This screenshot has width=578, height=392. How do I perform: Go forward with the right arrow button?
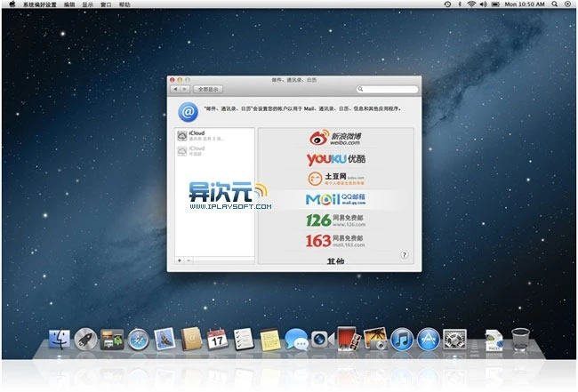coord(185,89)
